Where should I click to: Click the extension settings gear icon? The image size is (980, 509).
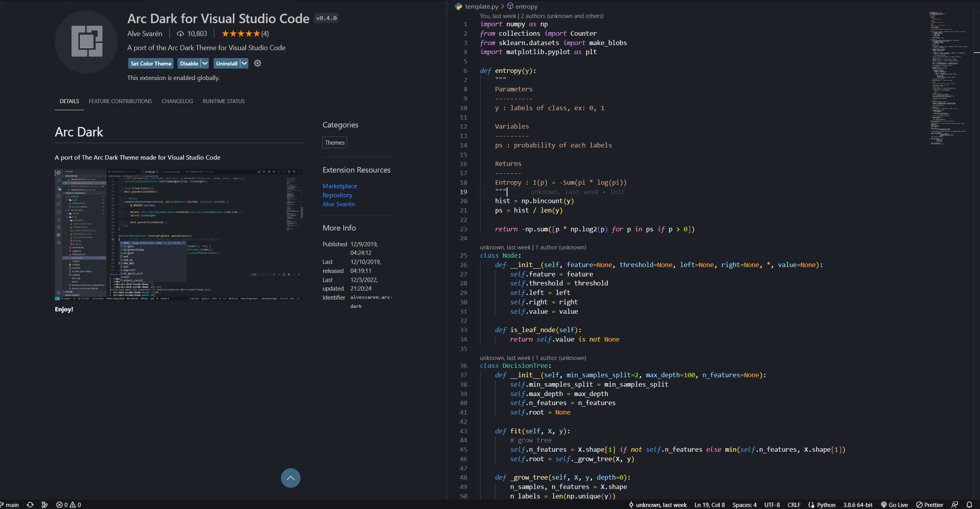point(257,63)
